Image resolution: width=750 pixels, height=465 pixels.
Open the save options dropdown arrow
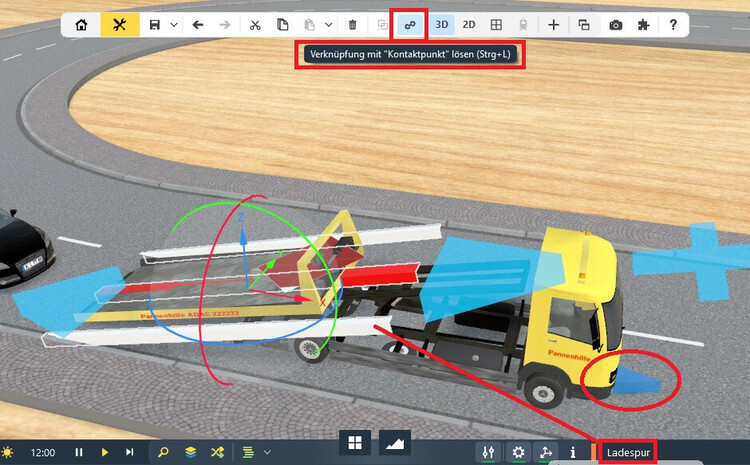[174, 25]
